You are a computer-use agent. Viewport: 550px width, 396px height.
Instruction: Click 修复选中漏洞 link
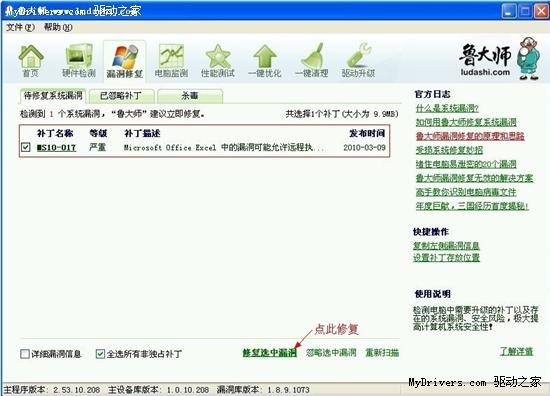click(269, 353)
